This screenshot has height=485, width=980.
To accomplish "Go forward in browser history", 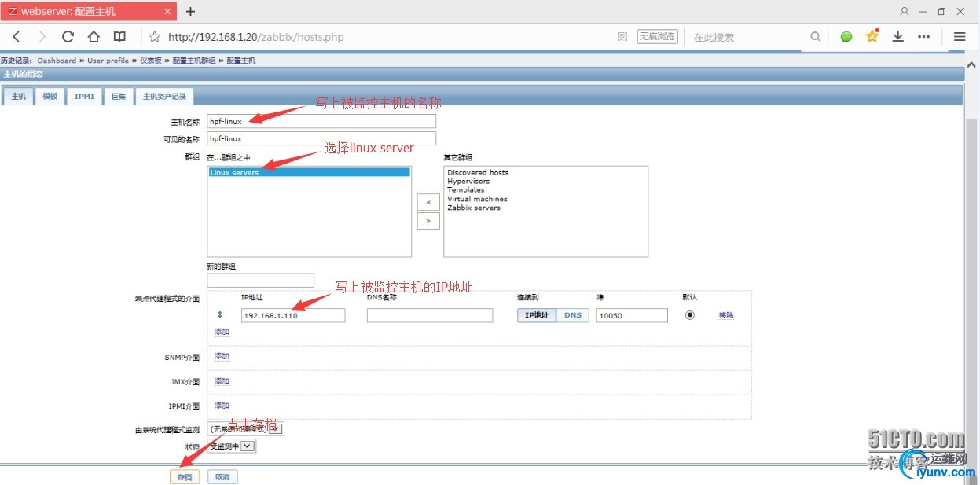I will click(x=42, y=37).
